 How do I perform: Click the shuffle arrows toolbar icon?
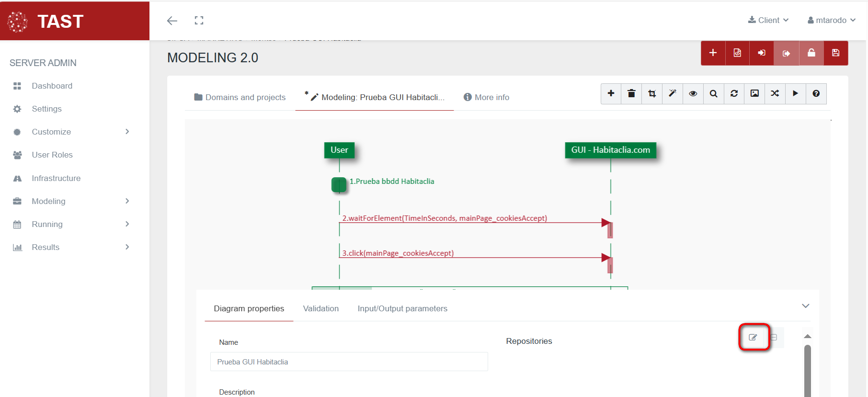point(775,94)
